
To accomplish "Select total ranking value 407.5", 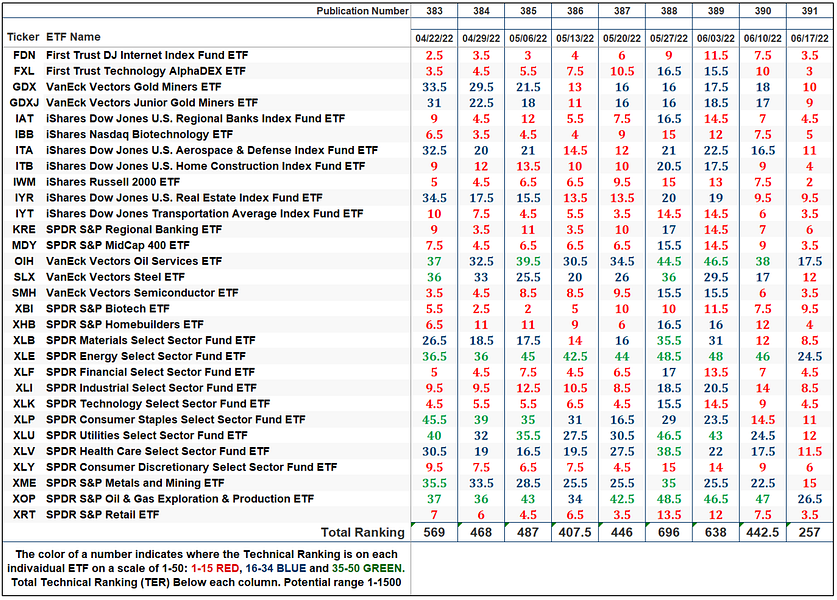I will click(575, 532).
